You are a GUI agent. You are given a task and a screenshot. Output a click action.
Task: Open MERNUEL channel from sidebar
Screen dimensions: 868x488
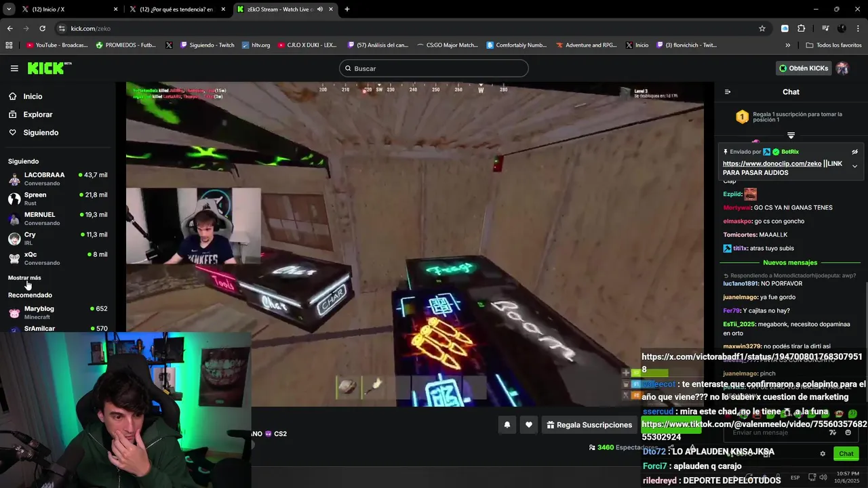coord(58,218)
